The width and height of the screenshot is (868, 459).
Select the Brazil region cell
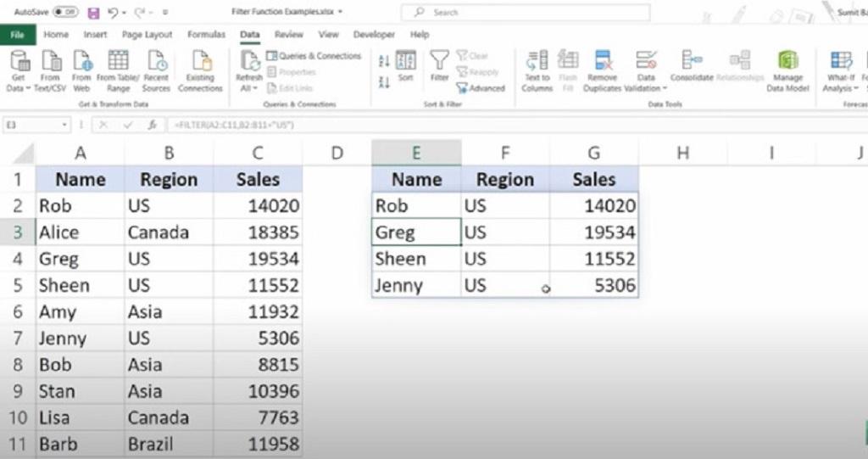(169, 444)
